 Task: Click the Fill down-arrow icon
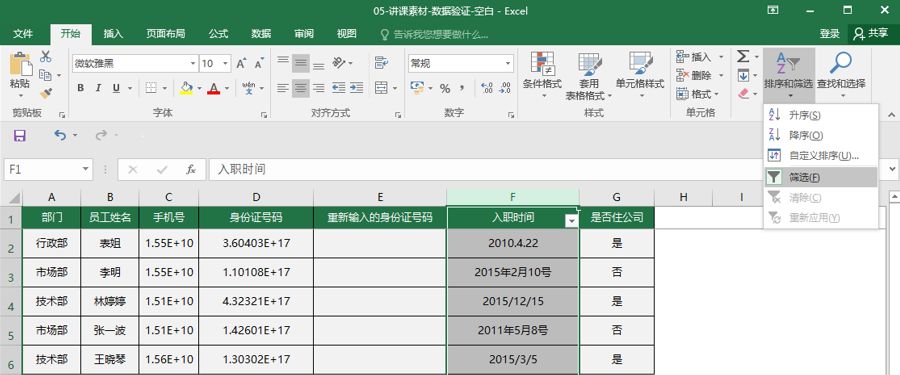[743, 75]
